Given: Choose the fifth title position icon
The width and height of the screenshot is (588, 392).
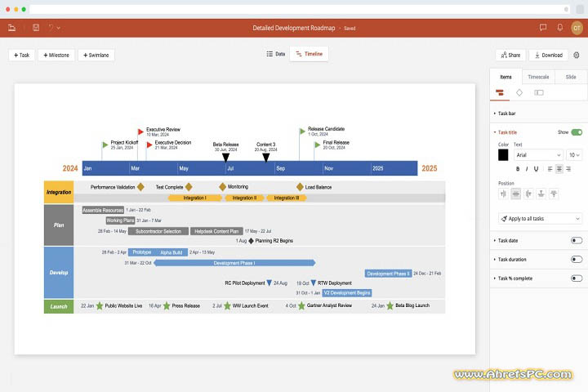Looking at the screenshot, I should point(554,194).
